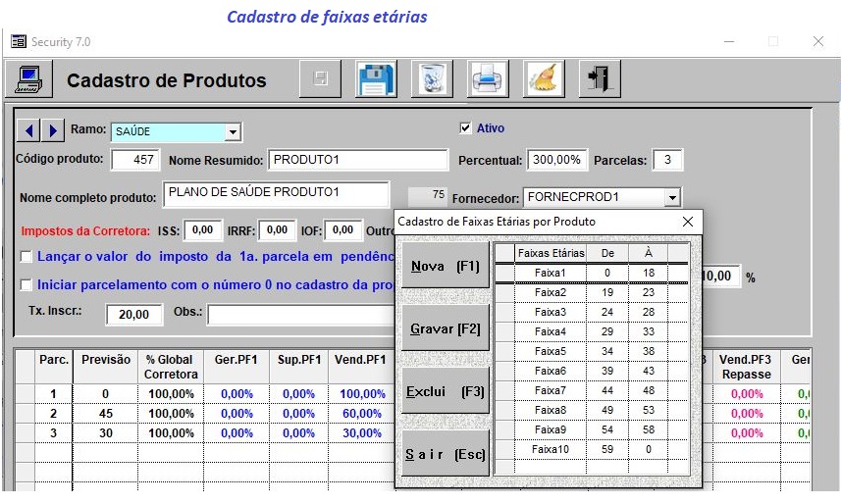The width and height of the screenshot is (841, 504).
Task: Check Iniciar parcelamento com o número 0
Action: (x=26, y=284)
